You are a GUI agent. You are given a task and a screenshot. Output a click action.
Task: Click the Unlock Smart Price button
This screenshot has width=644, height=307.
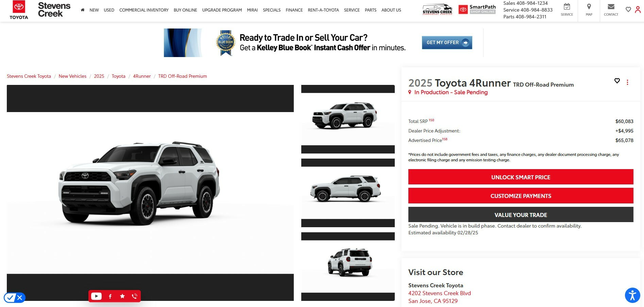tap(521, 177)
